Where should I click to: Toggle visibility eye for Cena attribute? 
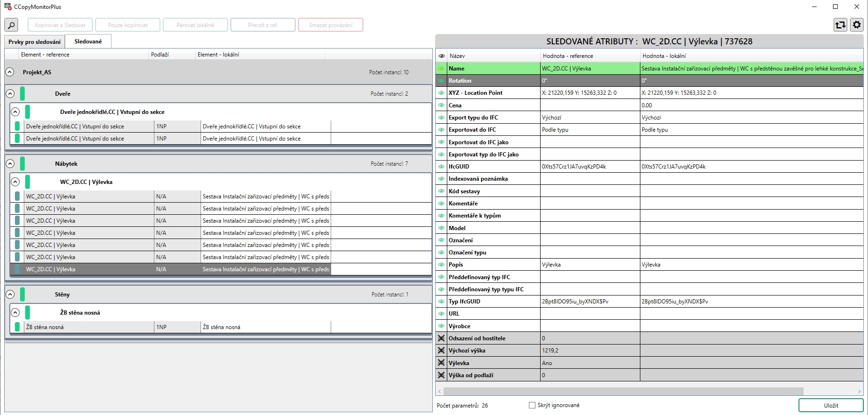[x=441, y=105]
